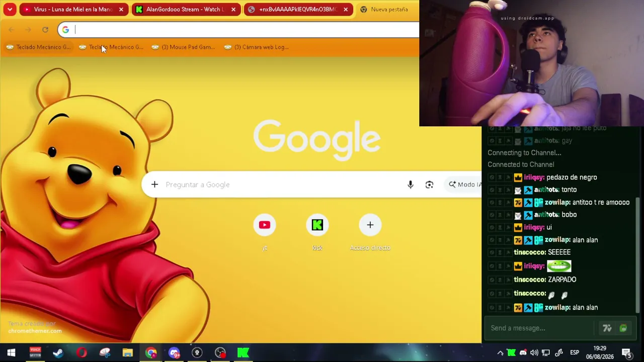Open the Snipping Tool taskbar icon

click(x=104, y=353)
